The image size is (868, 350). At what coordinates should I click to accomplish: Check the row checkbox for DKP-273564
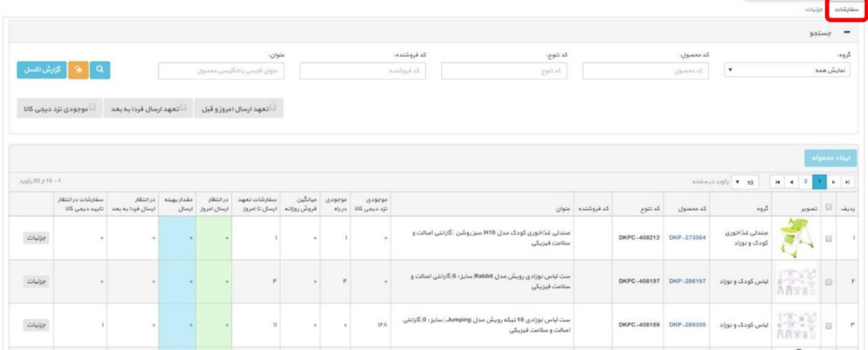(x=829, y=238)
